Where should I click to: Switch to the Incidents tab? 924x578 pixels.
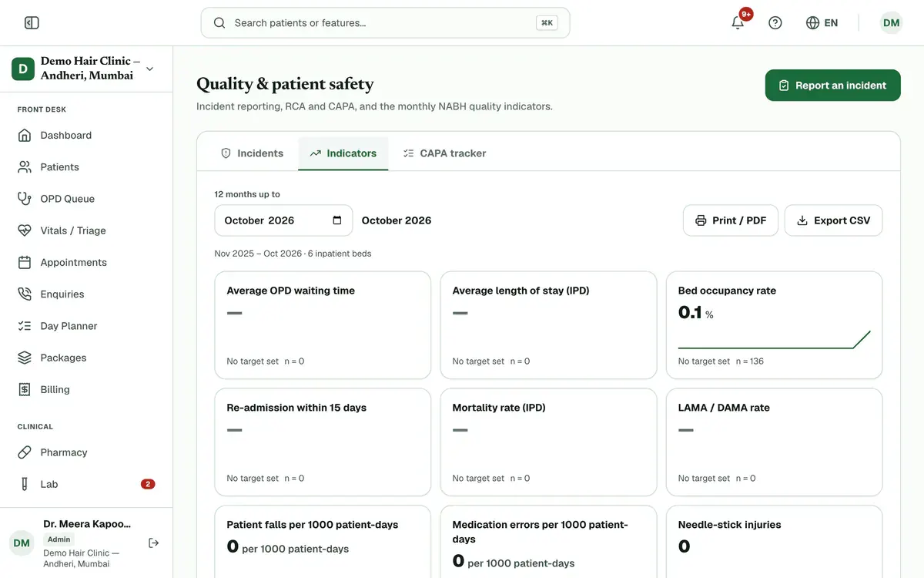tap(252, 153)
